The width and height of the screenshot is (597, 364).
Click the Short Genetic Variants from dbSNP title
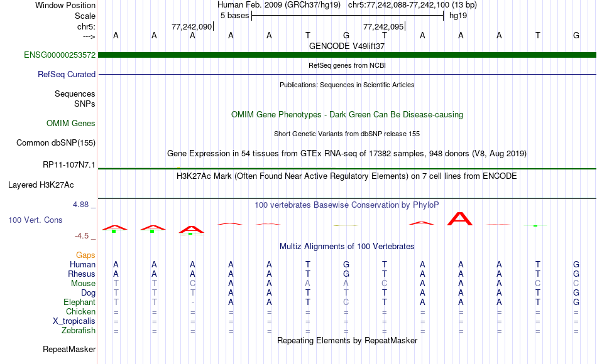click(347, 134)
